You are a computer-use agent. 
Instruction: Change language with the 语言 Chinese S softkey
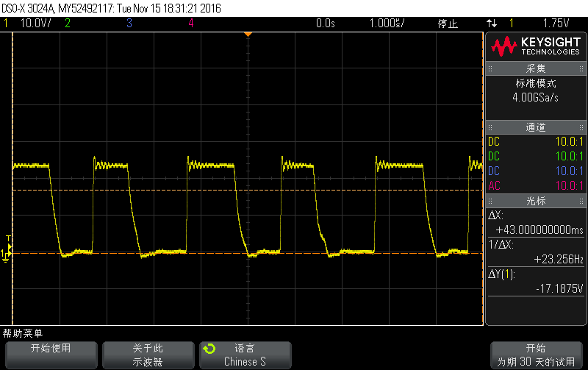pyautogui.click(x=245, y=355)
